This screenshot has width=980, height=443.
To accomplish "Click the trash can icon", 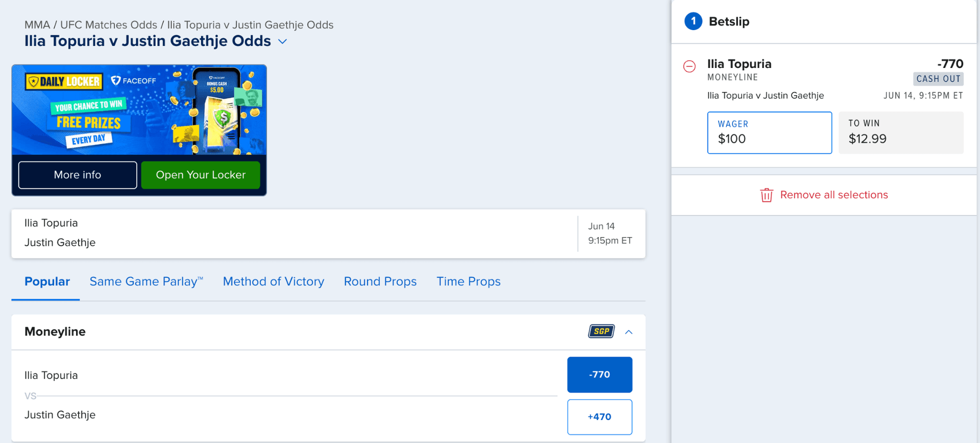I will point(766,195).
